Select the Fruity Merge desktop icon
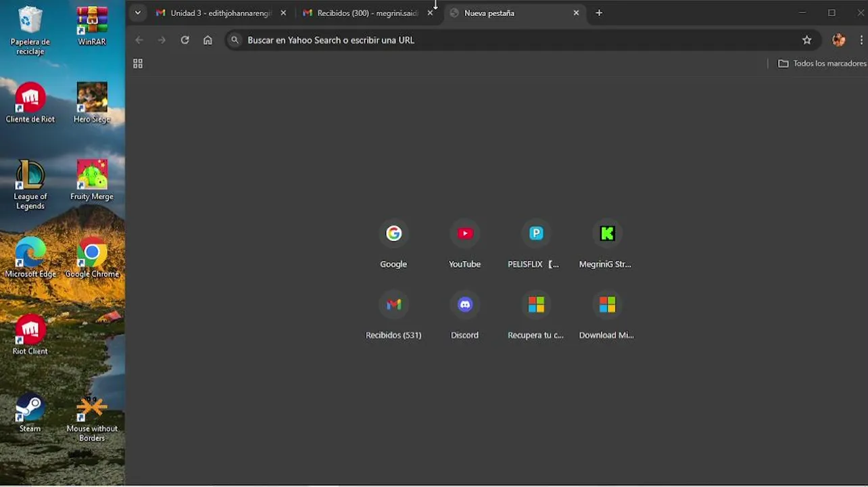868x487 pixels. (92, 181)
